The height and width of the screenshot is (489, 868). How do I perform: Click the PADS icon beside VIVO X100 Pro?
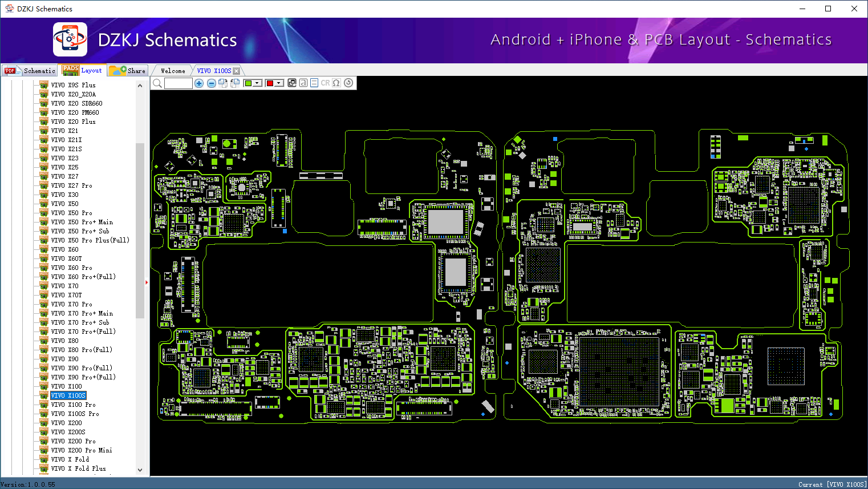coord(44,405)
